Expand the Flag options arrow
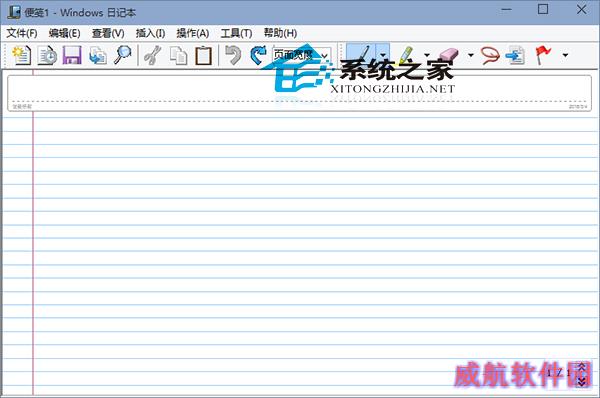Viewport: 600px width, 398px height. coord(565,55)
